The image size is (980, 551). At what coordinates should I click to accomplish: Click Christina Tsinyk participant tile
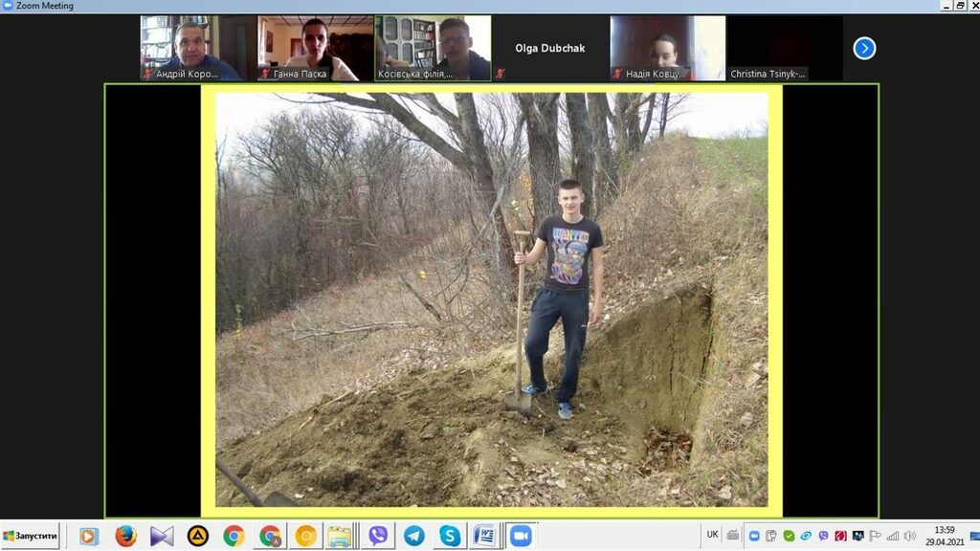[785, 48]
